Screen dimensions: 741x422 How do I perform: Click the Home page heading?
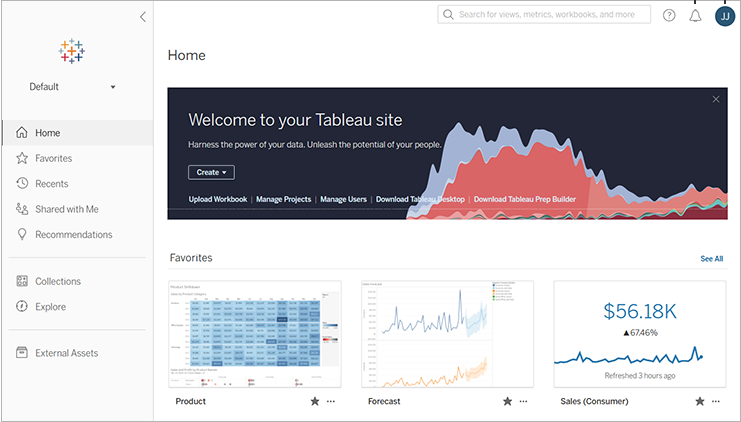tap(187, 55)
